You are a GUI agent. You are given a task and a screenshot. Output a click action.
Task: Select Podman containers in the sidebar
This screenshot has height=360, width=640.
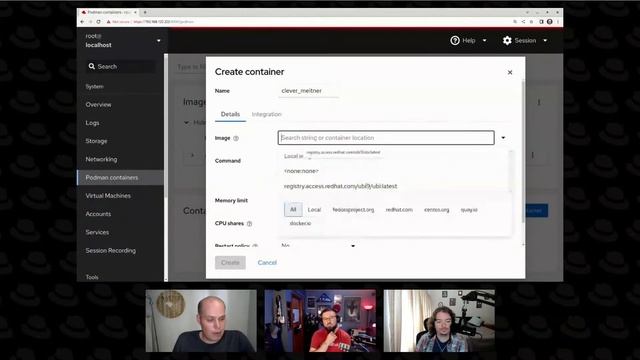120,178
